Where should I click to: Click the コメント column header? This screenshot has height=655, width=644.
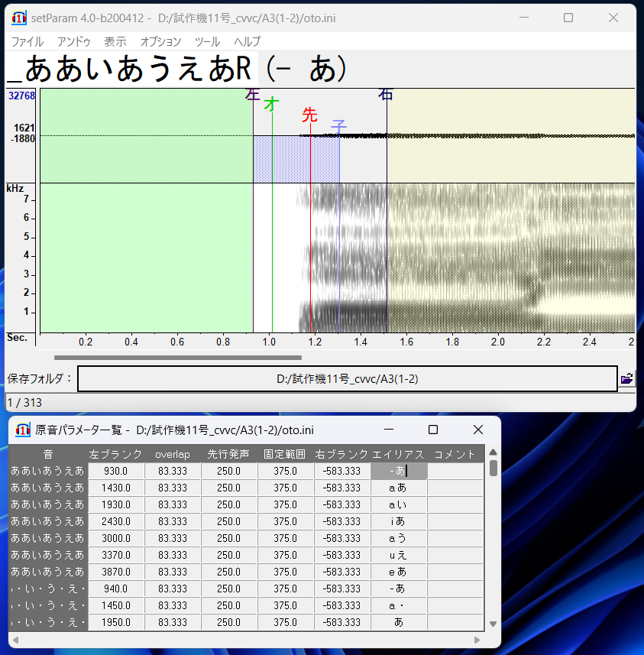pyautogui.click(x=455, y=454)
